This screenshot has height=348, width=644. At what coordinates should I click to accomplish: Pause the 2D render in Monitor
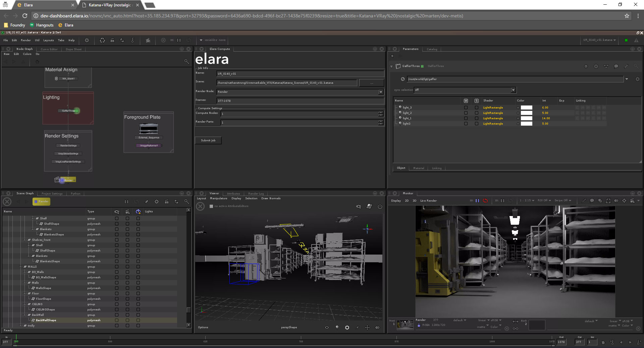(477, 201)
